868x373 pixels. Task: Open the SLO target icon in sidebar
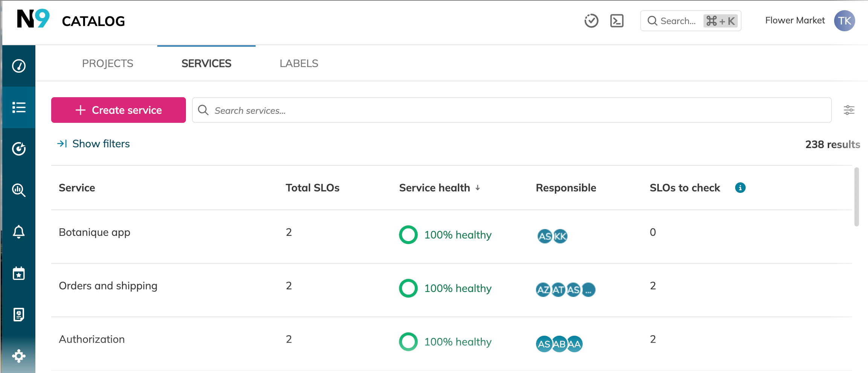click(x=19, y=149)
